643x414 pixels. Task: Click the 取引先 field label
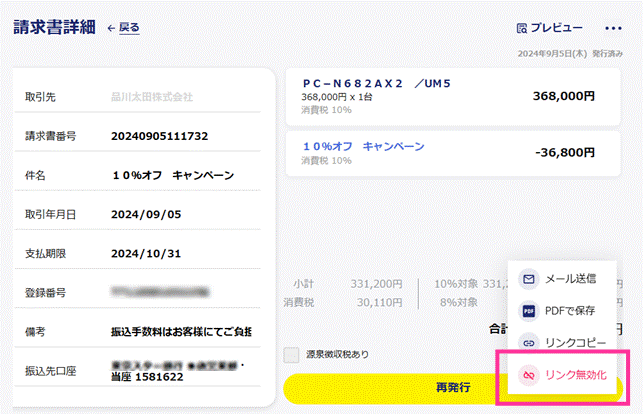tap(40, 97)
